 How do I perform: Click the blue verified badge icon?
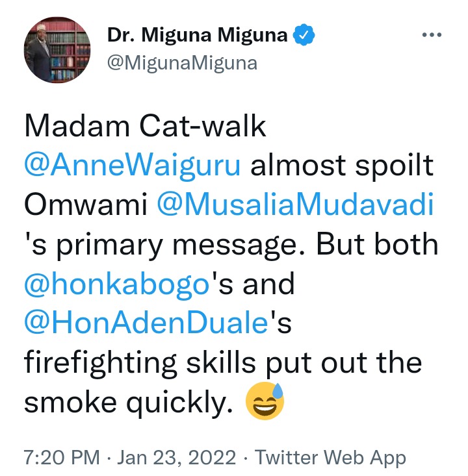(x=304, y=35)
